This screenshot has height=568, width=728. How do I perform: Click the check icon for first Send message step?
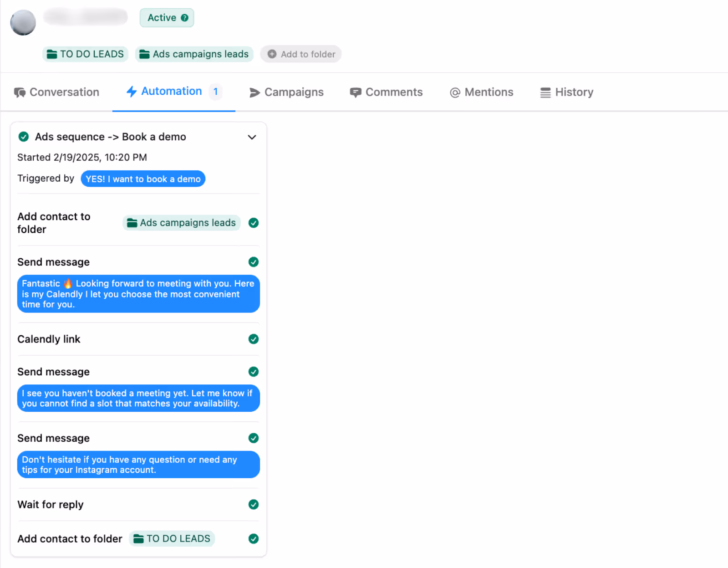pyautogui.click(x=254, y=262)
